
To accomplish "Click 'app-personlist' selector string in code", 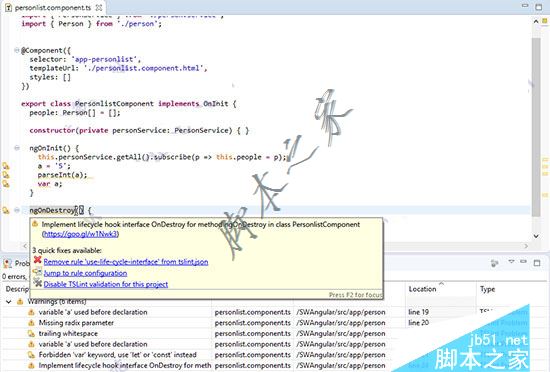I will [x=104, y=59].
